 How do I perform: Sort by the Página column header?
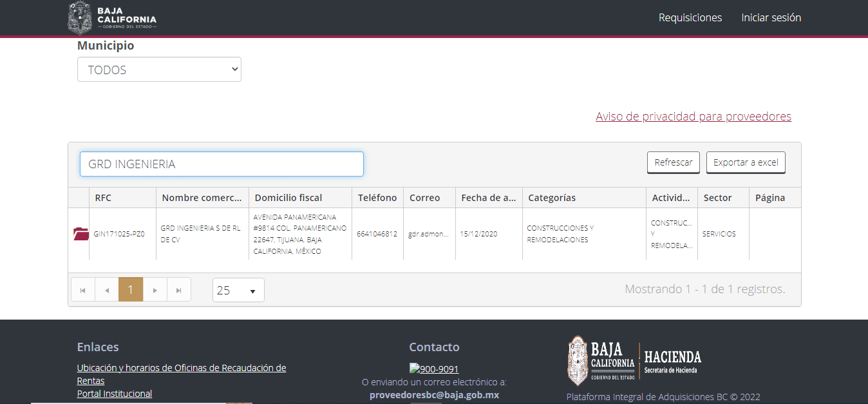click(x=775, y=198)
